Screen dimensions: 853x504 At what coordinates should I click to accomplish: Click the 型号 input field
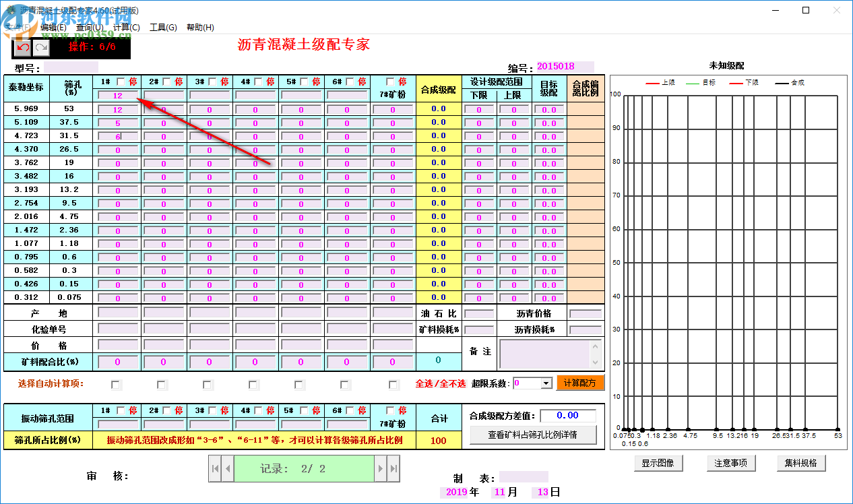tap(71, 67)
